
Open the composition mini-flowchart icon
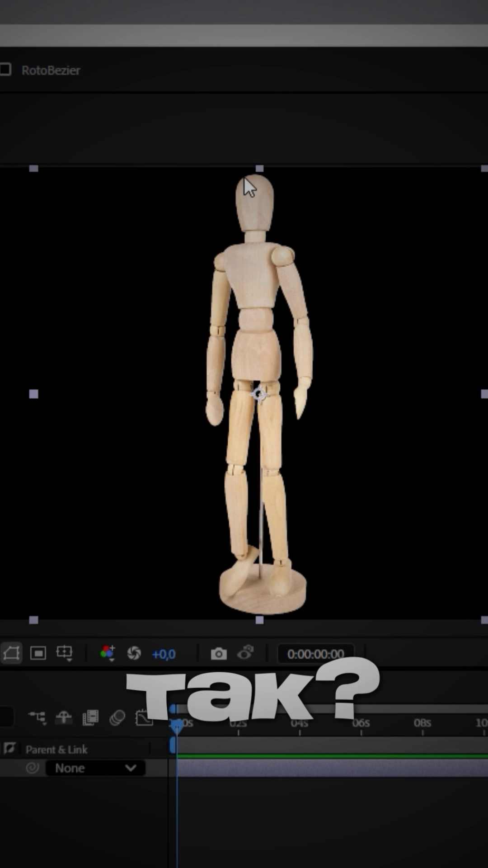(x=37, y=717)
